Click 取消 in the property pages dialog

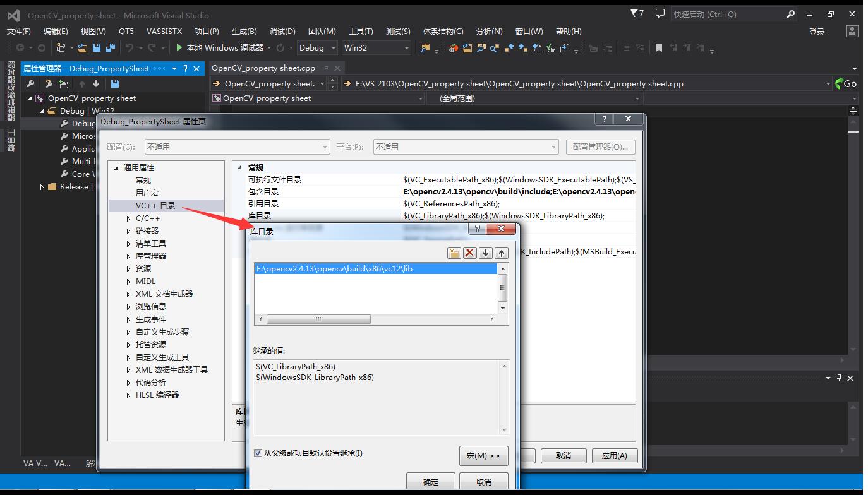pos(564,456)
